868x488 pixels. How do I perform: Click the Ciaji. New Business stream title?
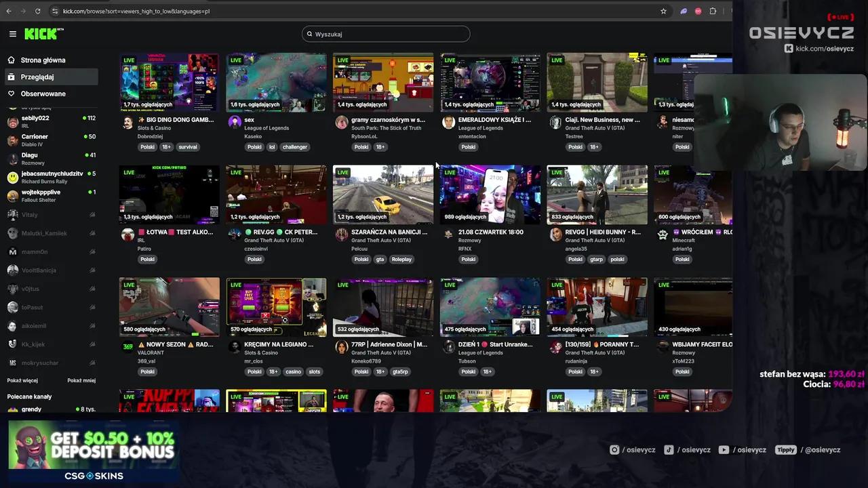pyautogui.click(x=602, y=120)
